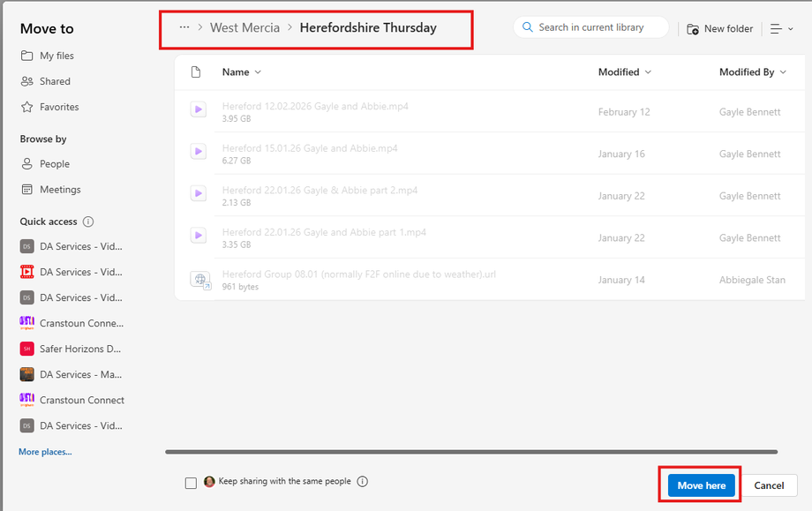Click the file type column icon
The height and width of the screenshot is (511, 812).
point(196,72)
